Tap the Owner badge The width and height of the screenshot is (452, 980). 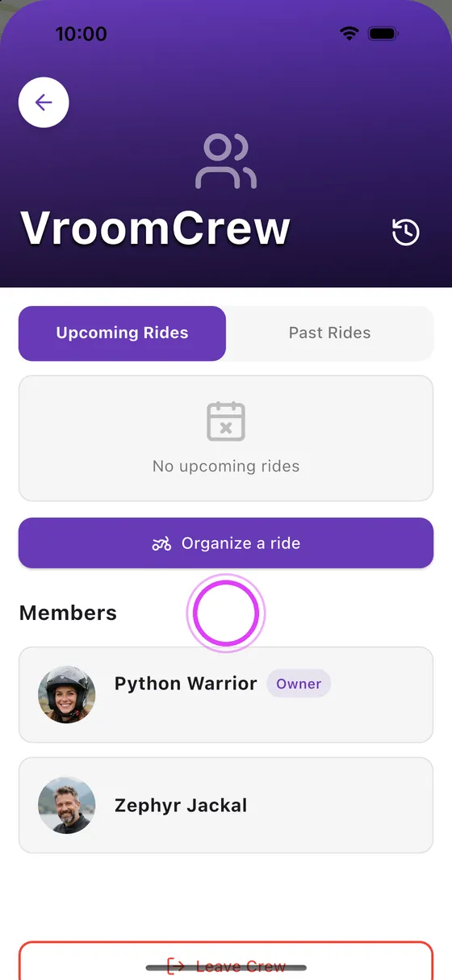pos(299,684)
